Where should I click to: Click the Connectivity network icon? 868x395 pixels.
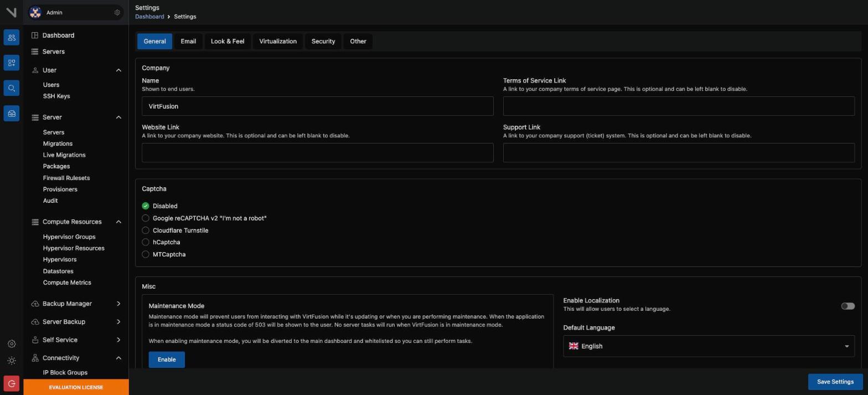click(35, 358)
